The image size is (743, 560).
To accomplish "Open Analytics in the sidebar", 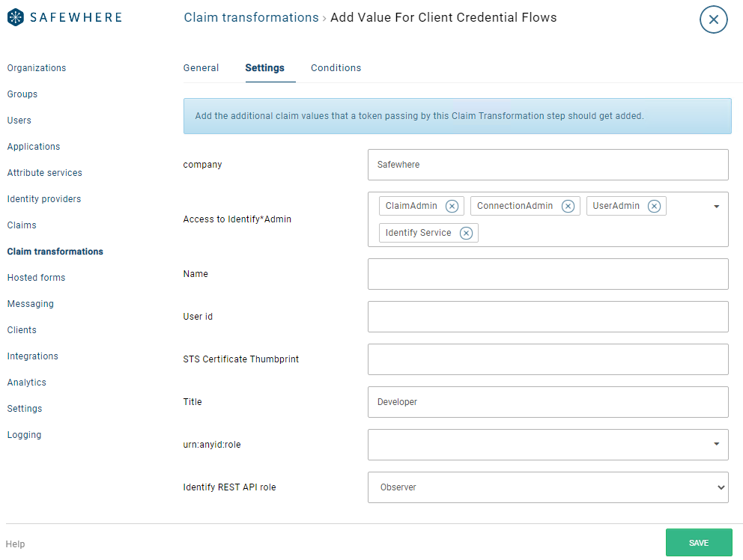I will tap(26, 383).
